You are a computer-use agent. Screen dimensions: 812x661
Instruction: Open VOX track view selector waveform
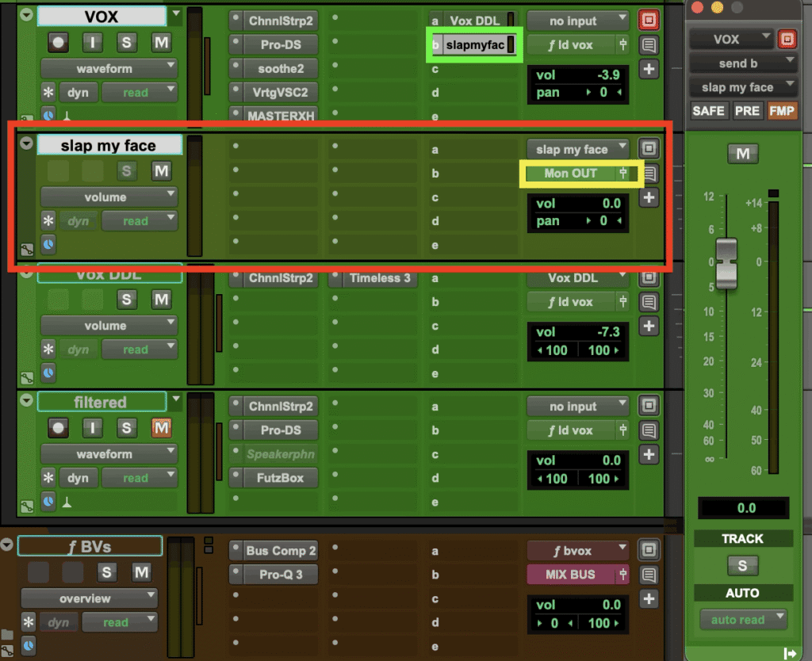[109, 68]
